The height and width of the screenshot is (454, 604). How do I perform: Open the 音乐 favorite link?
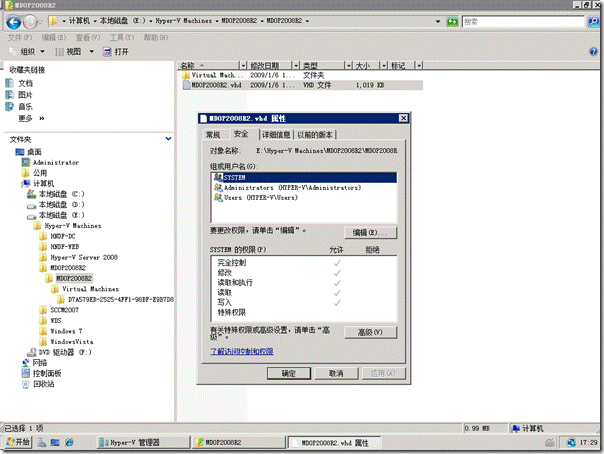tap(25, 107)
